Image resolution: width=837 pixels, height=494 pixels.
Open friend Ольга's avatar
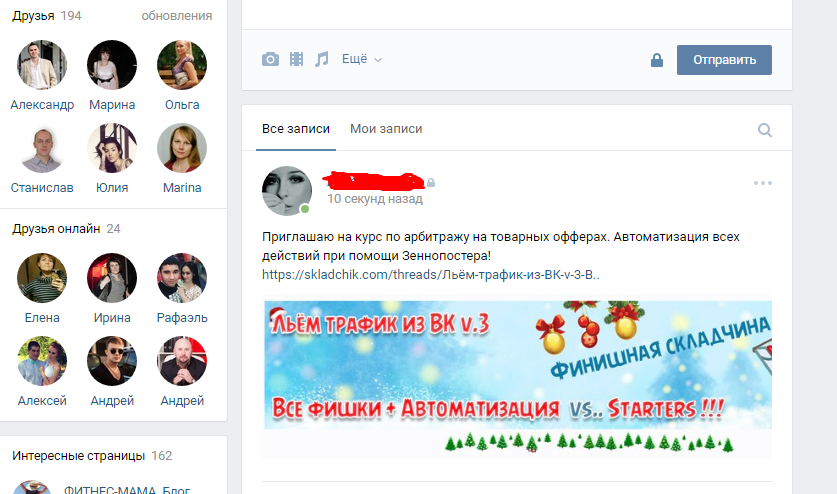pos(182,65)
